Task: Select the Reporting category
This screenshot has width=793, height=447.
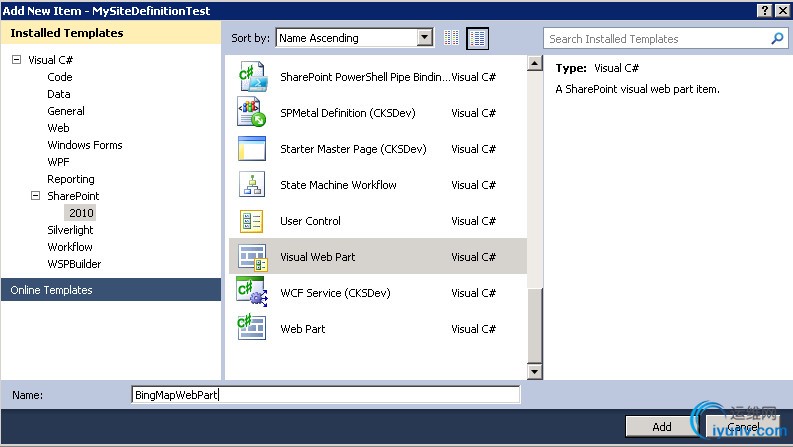Action: (x=71, y=179)
